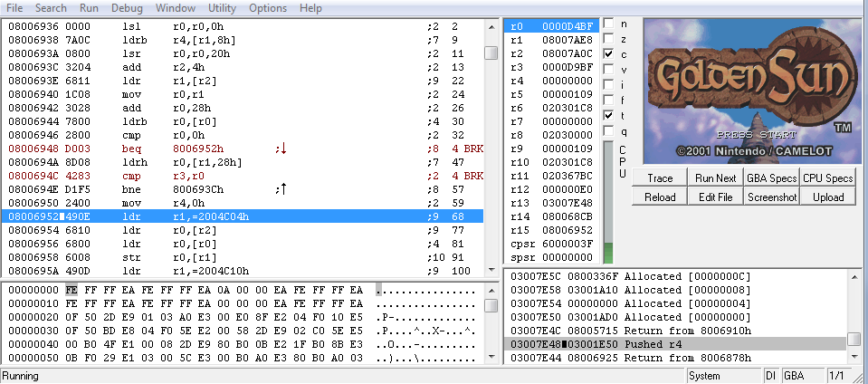Viewport: 868px width, 384px height.
Task: Select register r13 value 03007E48
Action: [568, 203]
